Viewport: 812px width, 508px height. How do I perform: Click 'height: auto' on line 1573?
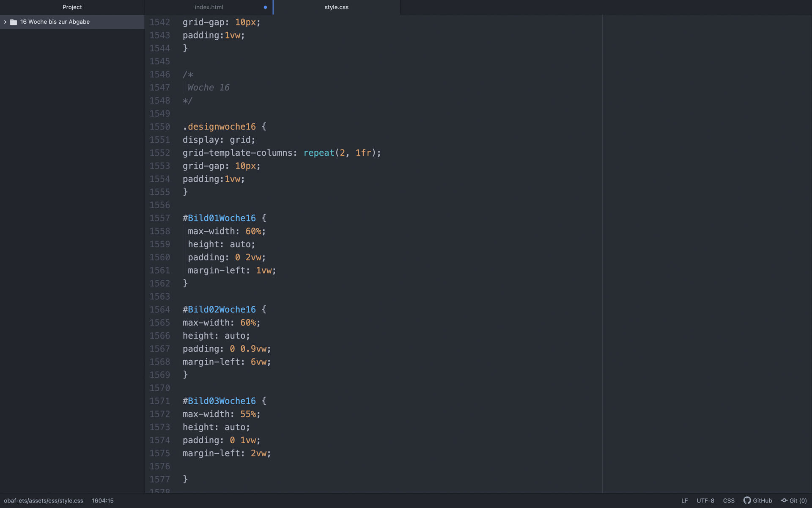click(x=217, y=427)
